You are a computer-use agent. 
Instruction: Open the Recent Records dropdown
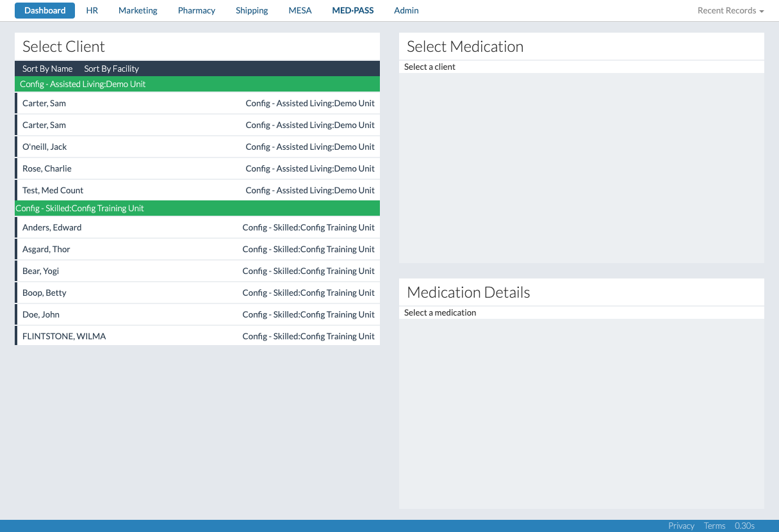pos(730,11)
